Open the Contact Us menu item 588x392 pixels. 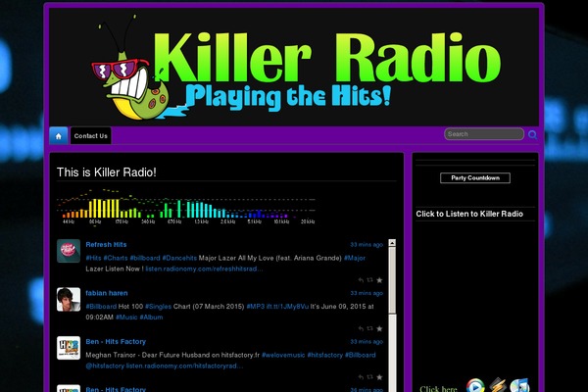click(91, 136)
